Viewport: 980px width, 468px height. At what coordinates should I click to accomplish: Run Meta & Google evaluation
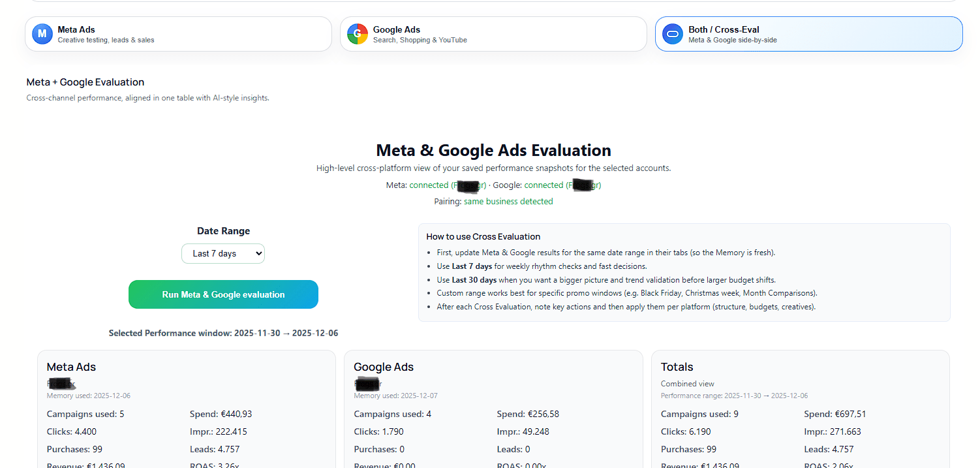pyautogui.click(x=223, y=294)
